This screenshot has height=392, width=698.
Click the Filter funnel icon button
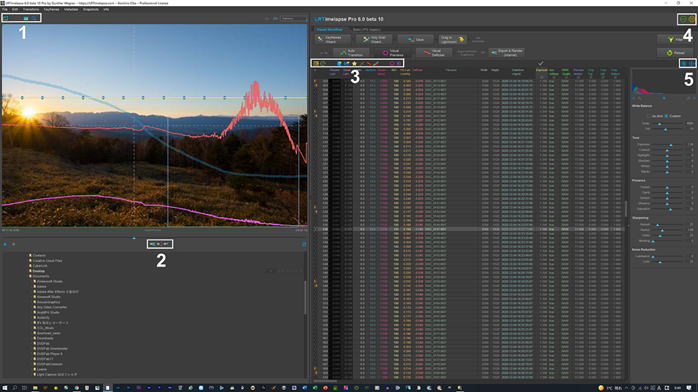[x=670, y=40]
